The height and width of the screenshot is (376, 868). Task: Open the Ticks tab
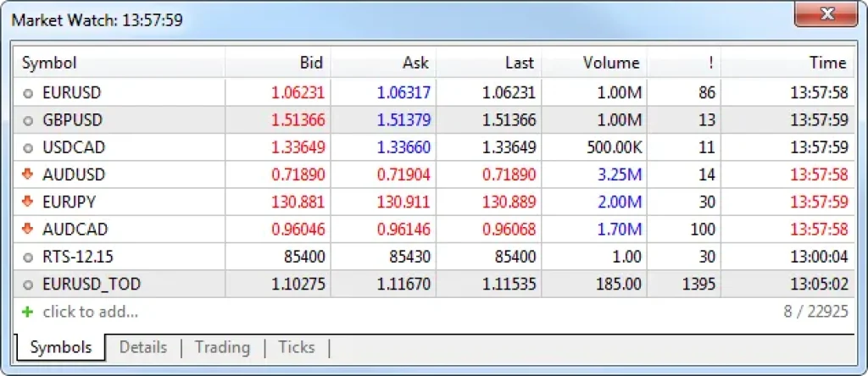coord(297,348)
